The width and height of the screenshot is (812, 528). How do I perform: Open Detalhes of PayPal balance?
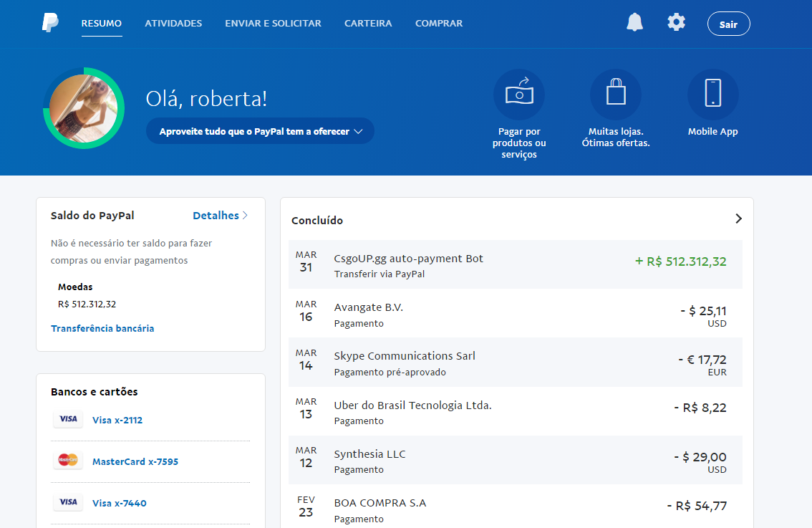(220, 216)
